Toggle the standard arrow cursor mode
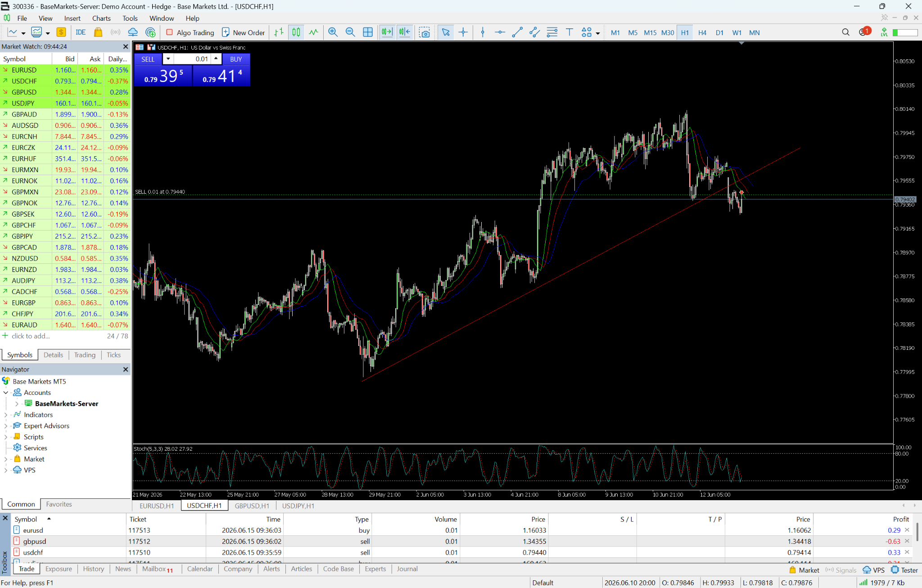Image resolution: width=922 pixels, height=588 pixels. coord(446,32)
